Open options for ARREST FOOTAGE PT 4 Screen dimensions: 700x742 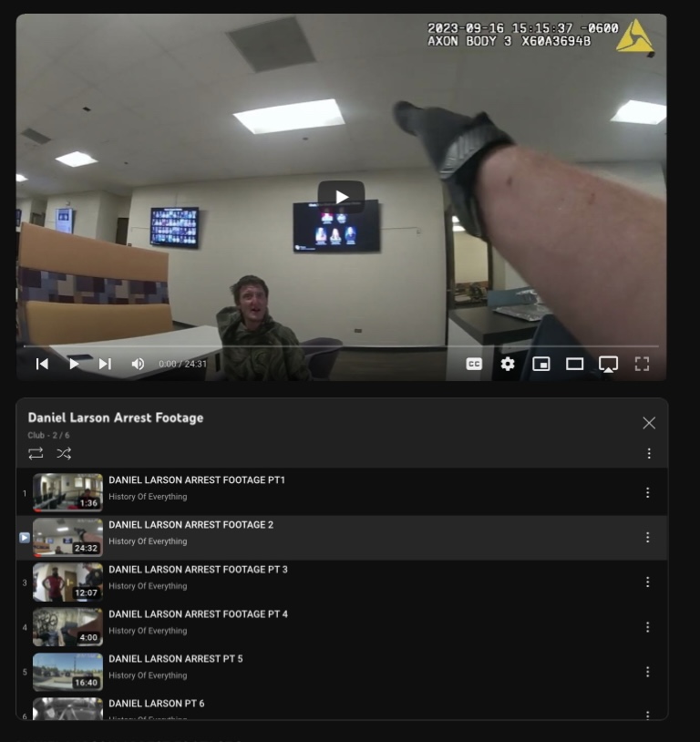(x=647, y=627)
